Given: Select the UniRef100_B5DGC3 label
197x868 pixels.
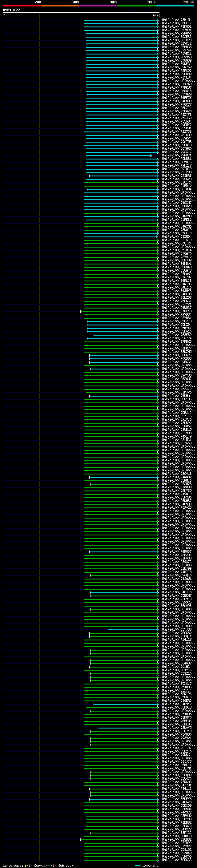Looking at the screenshot, I should [176, 860].
